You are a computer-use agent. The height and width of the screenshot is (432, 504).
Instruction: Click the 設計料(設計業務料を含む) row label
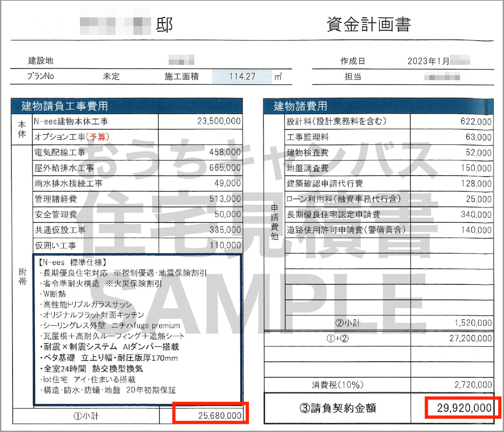(x=337, y=121)
